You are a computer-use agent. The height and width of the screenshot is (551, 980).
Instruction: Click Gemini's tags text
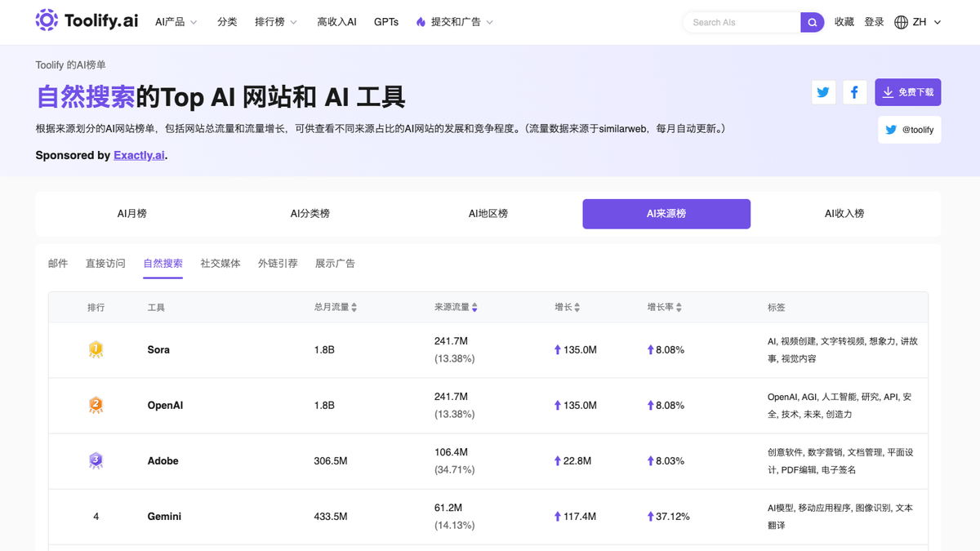coord(840,516)
